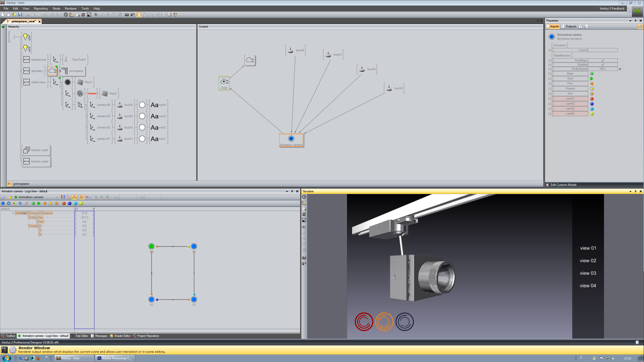Click the cam02 trigger button in Properties
The image size is (644, 362).
coord(570,104)
